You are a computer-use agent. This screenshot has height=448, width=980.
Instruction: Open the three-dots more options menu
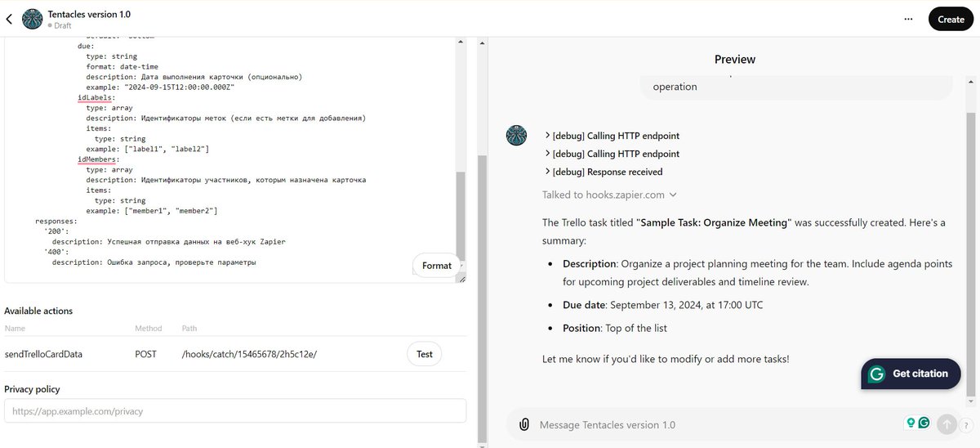pyautogui.click(x=908, y=19)
